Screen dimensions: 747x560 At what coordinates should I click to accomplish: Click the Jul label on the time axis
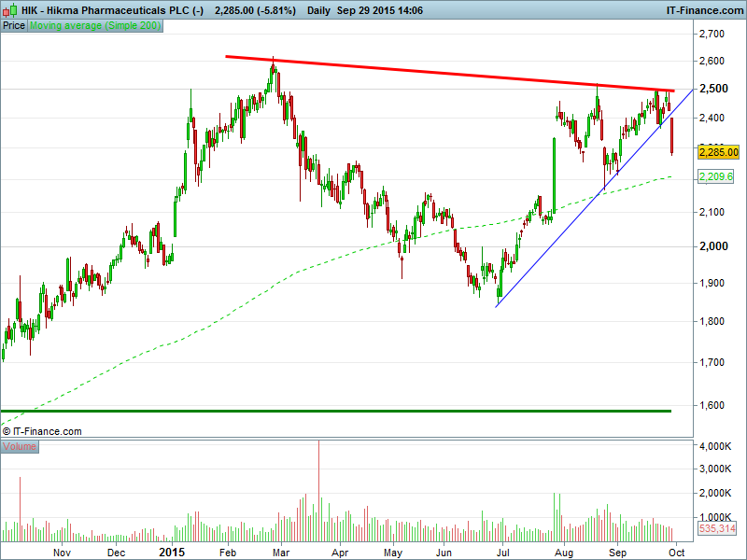(x=502, y=553)
